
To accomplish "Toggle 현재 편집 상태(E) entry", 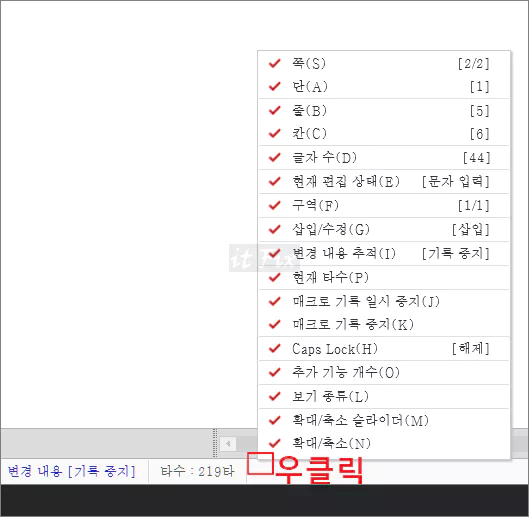I will point(384,182).
